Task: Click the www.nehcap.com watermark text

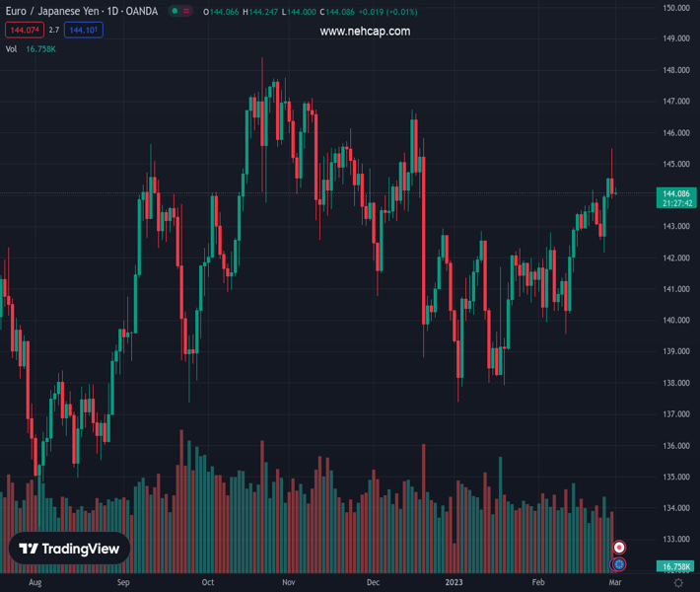Action: tap(365, 32)
